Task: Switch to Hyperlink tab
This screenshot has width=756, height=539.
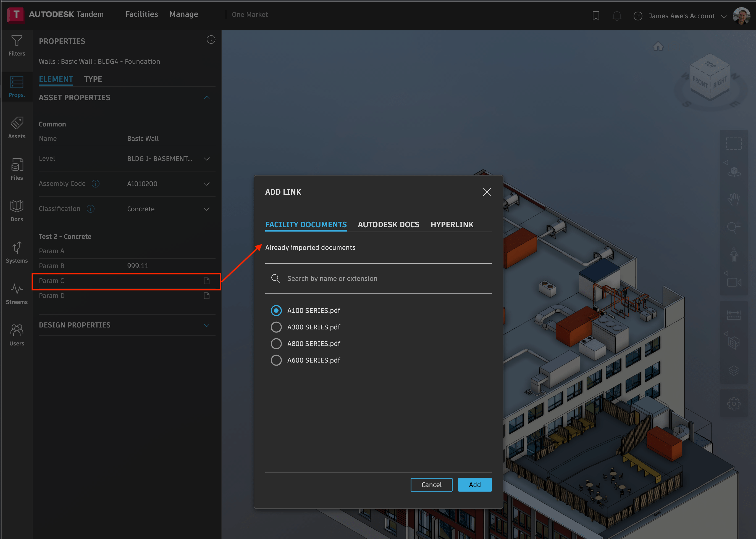Action: 452,224
